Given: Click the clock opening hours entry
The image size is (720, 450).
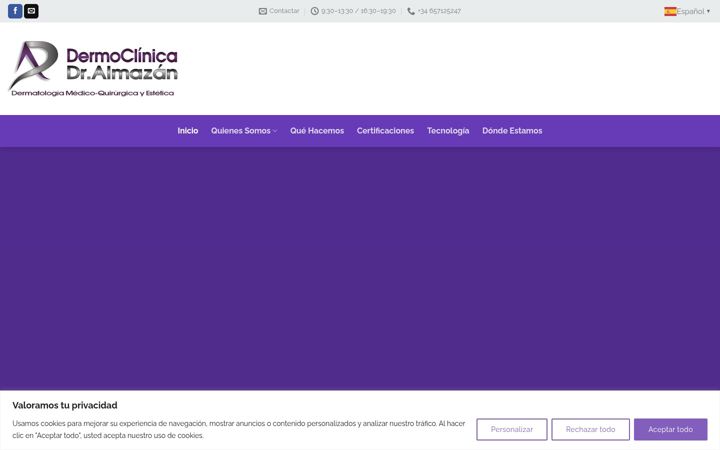Looking at the screenshot, I should point(353,11).
